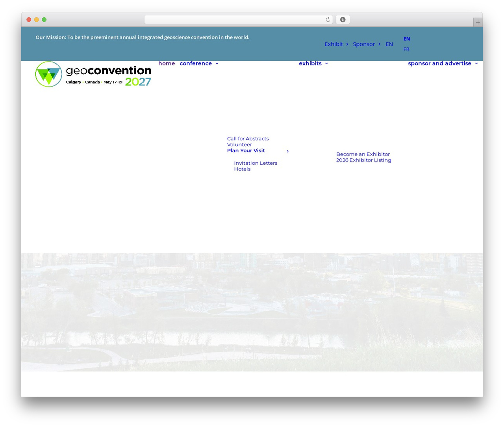Expand the conference menu chevron
Image resolution: width=504 pixels, height=427 pixels.
pos(217,63)
